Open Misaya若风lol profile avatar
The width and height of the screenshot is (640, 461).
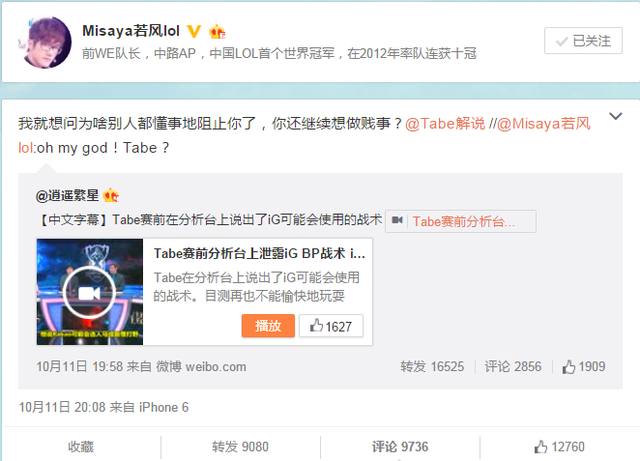45,42
